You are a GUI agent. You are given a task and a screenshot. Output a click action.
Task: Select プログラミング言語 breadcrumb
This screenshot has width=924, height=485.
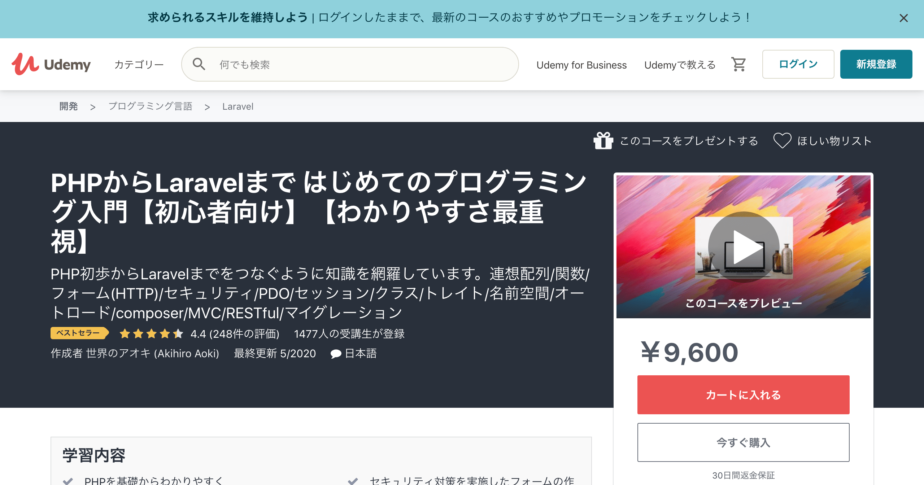pyautogui.click(x=150, y=106)
